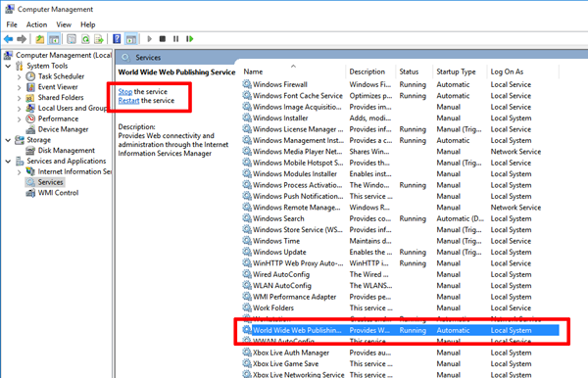Click the Stop Service toolbar square
This screenshot has width=588, height=378.
[x=163, y=39]
